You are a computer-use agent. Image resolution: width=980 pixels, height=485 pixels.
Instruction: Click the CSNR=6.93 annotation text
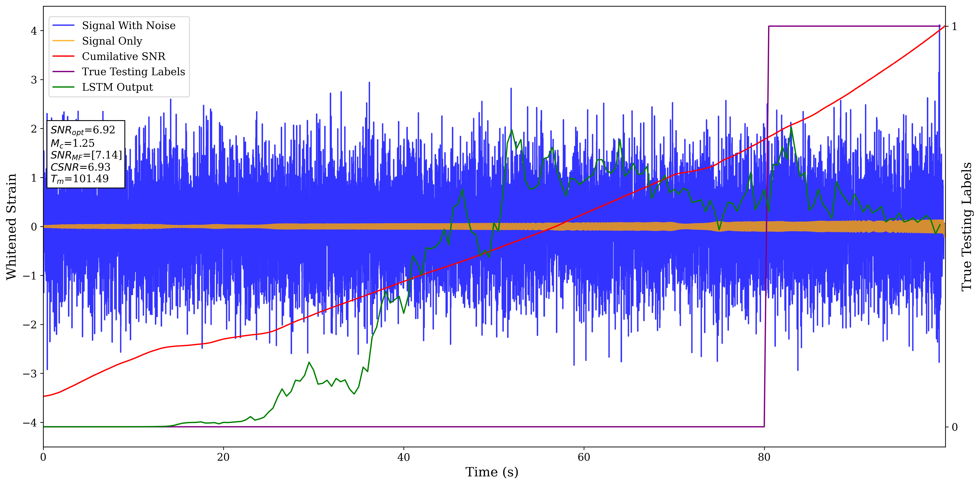[80, 167]
